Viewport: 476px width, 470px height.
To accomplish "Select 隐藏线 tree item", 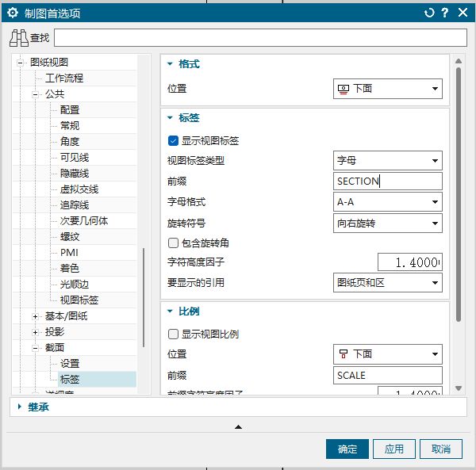I will pyautogui.click(x=75, y=173).
